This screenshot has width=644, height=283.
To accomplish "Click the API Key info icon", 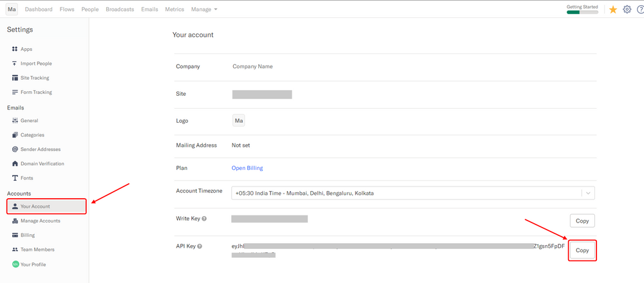I will pyautogui.click(x=200, y=246).
